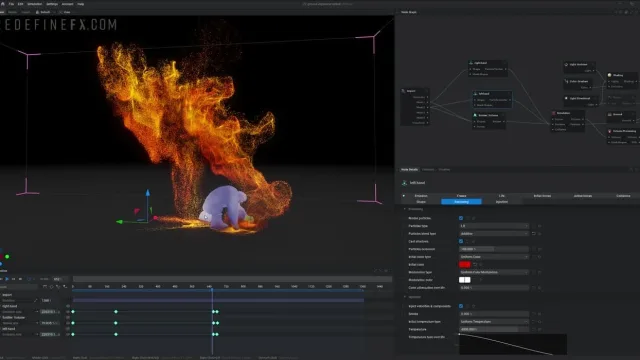
Task: Switch to the Life tab
Action: pos(502,196)
